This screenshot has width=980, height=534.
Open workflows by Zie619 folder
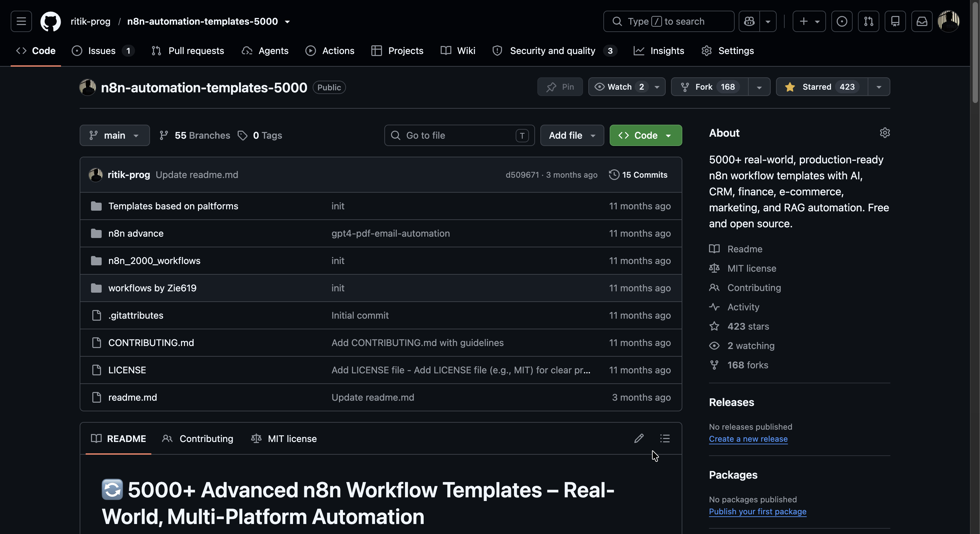pos(152,288)
